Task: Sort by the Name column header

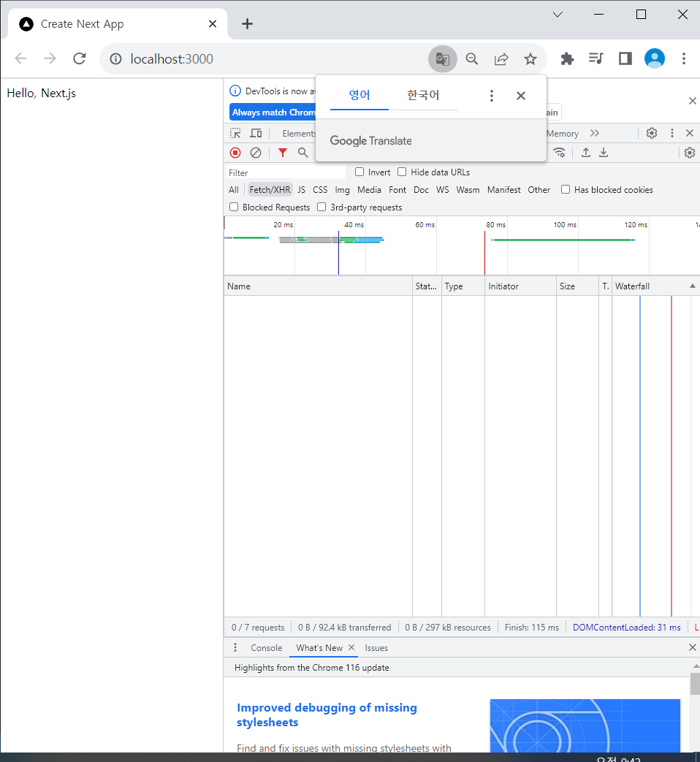Action: click(x=318, y=286)
